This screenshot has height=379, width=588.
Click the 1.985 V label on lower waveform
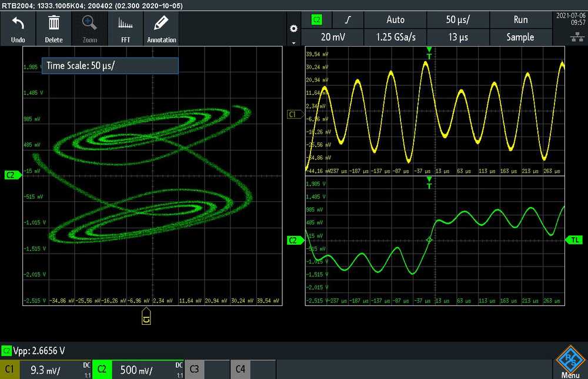tap(316, 184)
